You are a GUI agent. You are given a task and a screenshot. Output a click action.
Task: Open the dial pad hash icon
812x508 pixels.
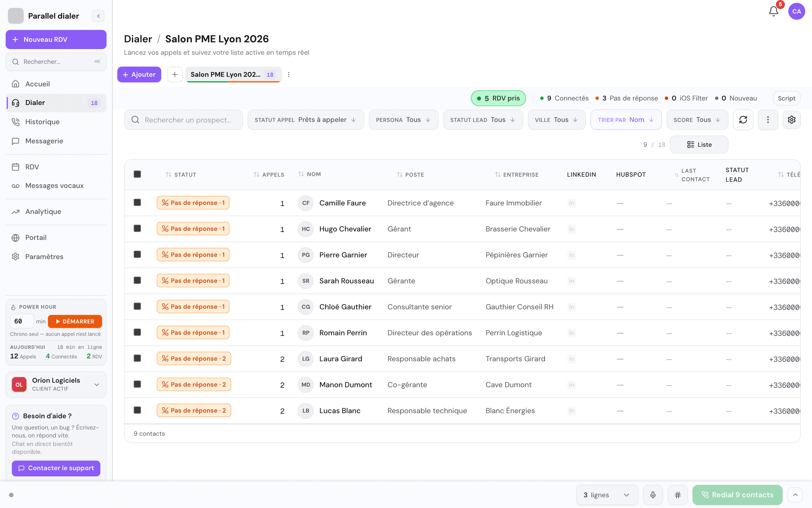point(678,495)
